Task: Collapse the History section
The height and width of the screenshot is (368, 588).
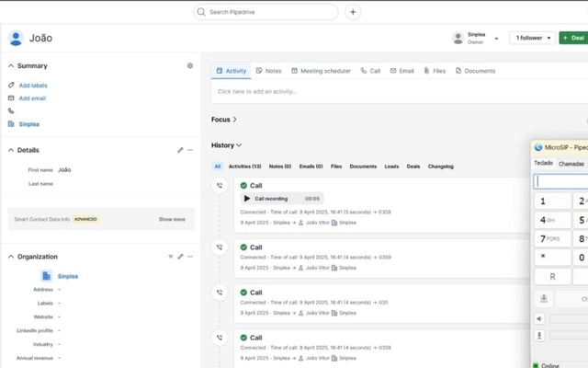Action: [x=226, y=145]
